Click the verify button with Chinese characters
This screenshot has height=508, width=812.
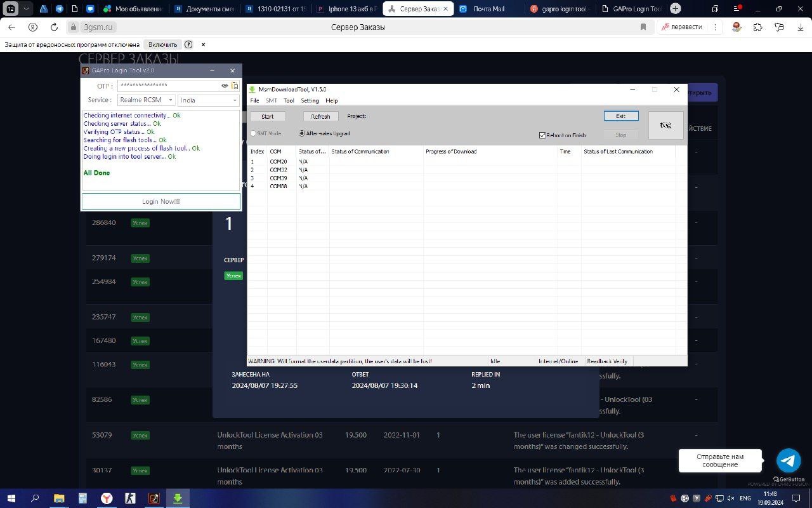coord(665,125)
